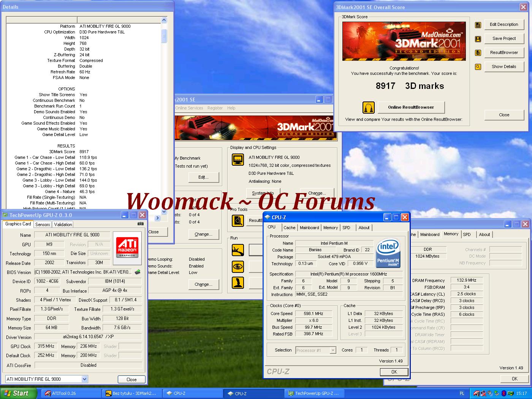Click the Pro Tools ResultBrowser magnifier icon

point(238,220)
